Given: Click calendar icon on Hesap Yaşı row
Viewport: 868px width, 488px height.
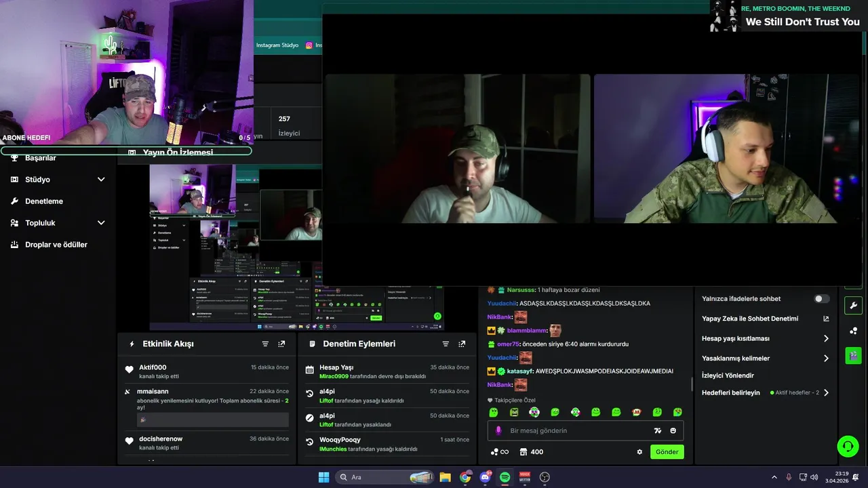Looking at the screenshot, I should point(310,370).
